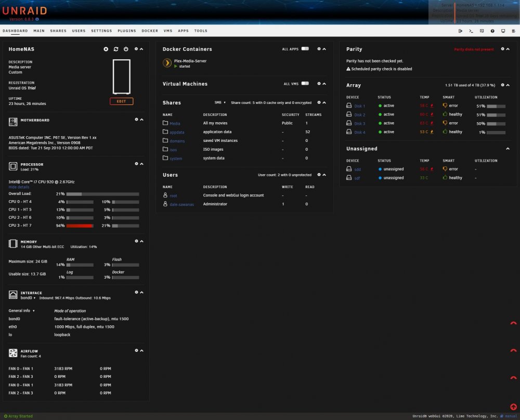Open the Memory section settings gear
This screenshot has height=420, width=520.
(x=136, y=241)
